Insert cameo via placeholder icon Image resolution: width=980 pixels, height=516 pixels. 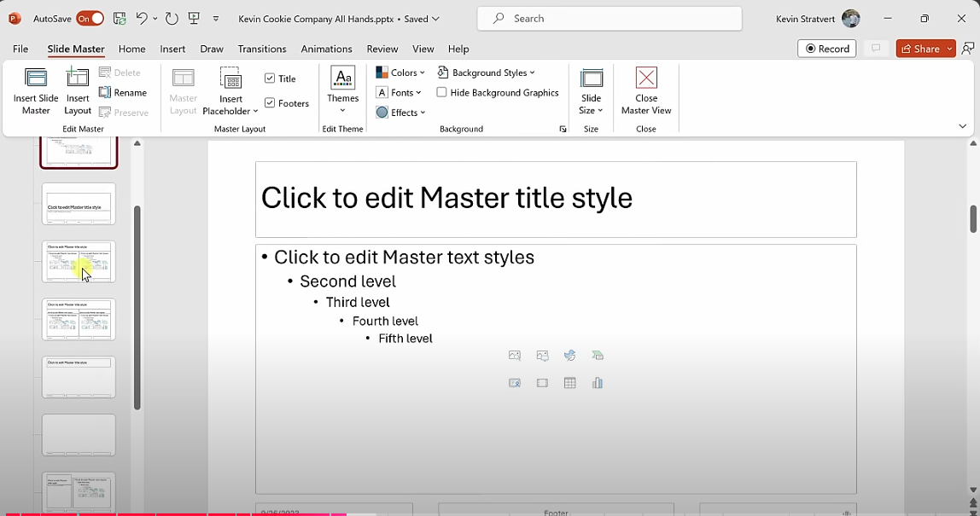click(x=515, y=383)
